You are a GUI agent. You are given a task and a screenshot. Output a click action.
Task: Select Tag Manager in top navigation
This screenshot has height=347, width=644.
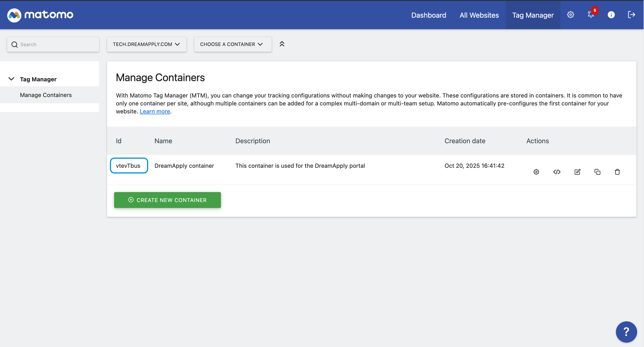[533, 15]
